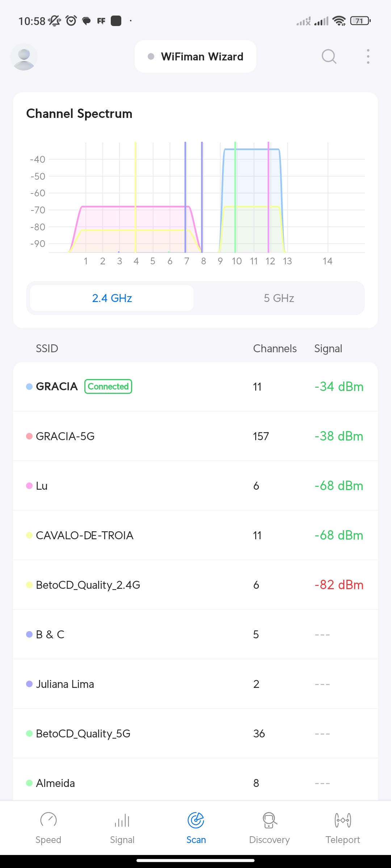Screen dimensions: 391x868
Task: Tap the search magnifier icon
Action: tap(329, 56)
